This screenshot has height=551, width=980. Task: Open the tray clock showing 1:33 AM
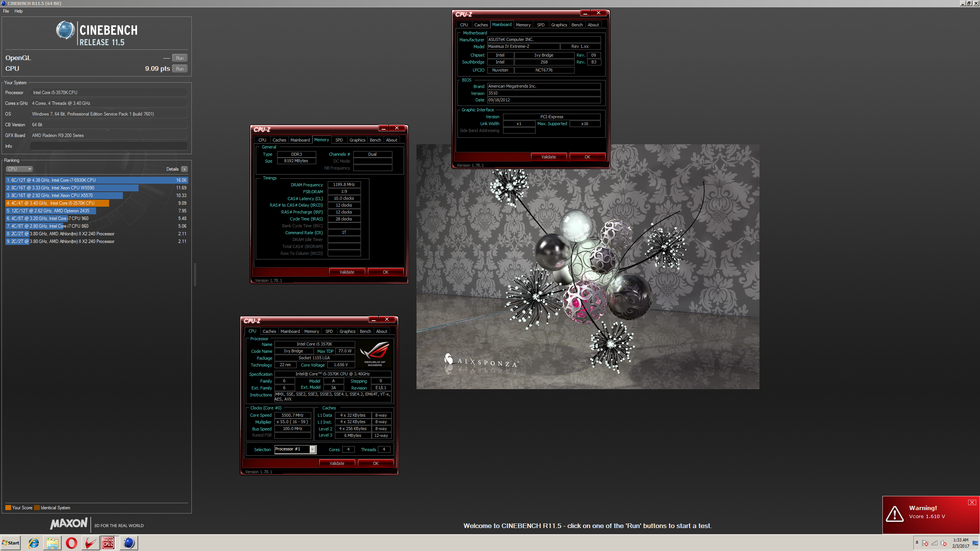(960, 543)
